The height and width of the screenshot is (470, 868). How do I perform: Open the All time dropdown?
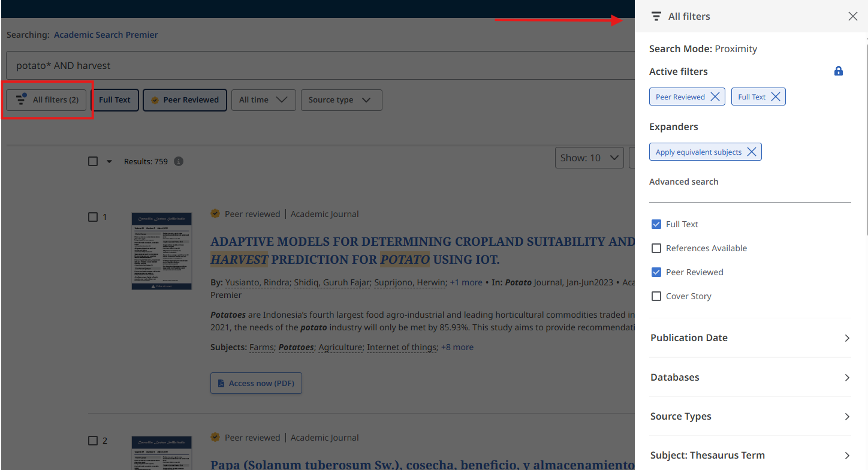263,100
